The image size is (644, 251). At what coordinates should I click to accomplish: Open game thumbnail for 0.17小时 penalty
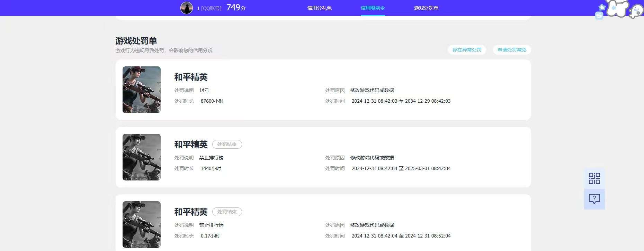click(x=142, y=224)
